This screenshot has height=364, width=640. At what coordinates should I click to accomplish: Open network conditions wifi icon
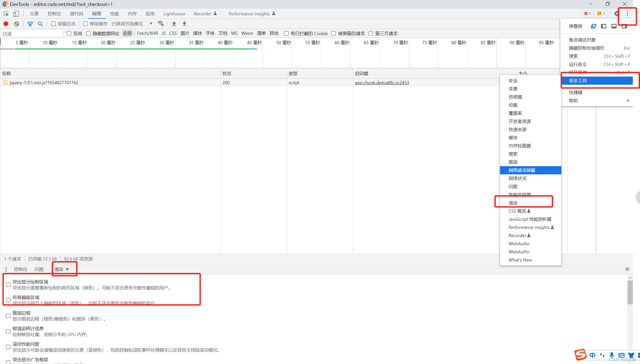(161, 24)
